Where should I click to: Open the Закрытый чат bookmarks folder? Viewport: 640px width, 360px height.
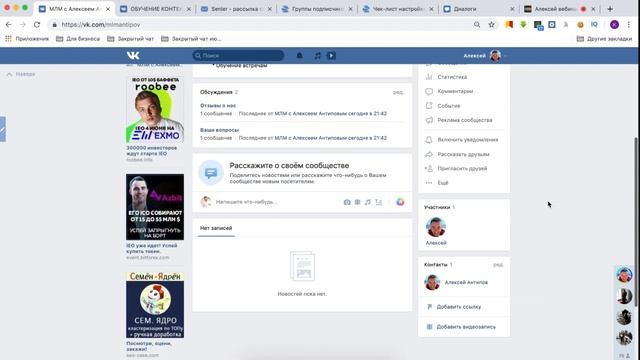(131, 39)
